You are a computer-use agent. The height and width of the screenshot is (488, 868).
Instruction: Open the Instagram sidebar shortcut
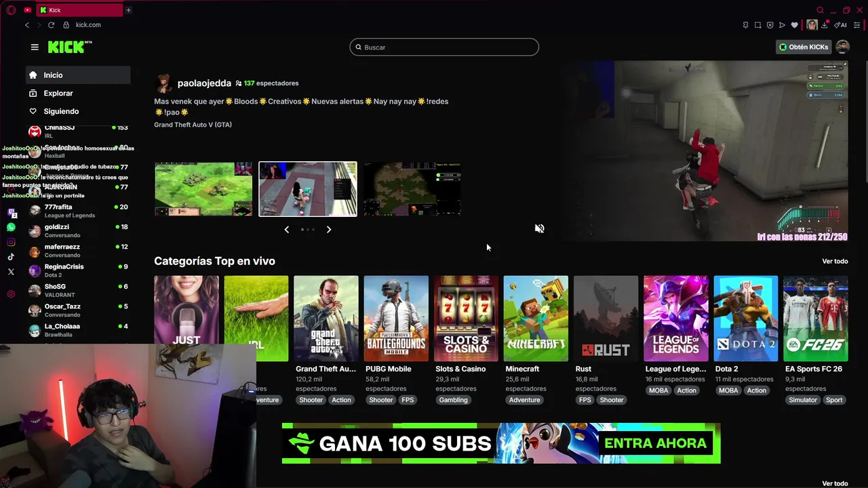pyautogui.click(x=11, y=242)
